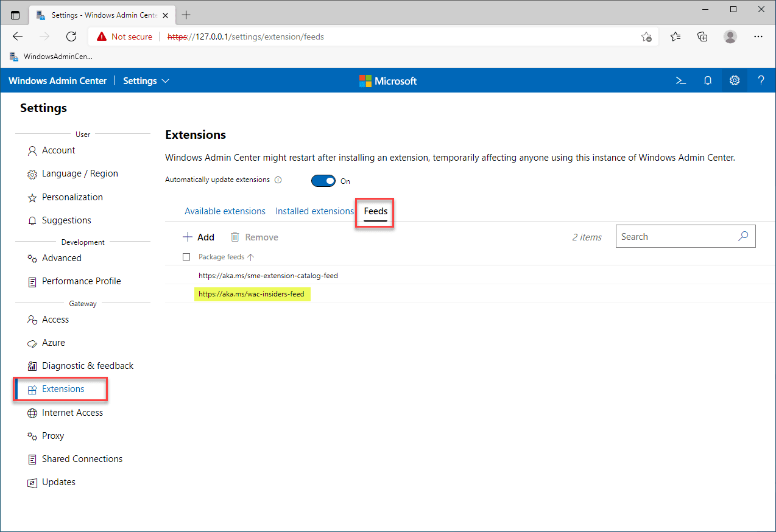
Task: Click the info icon beside automatic updates
Action: pos(278,180)
